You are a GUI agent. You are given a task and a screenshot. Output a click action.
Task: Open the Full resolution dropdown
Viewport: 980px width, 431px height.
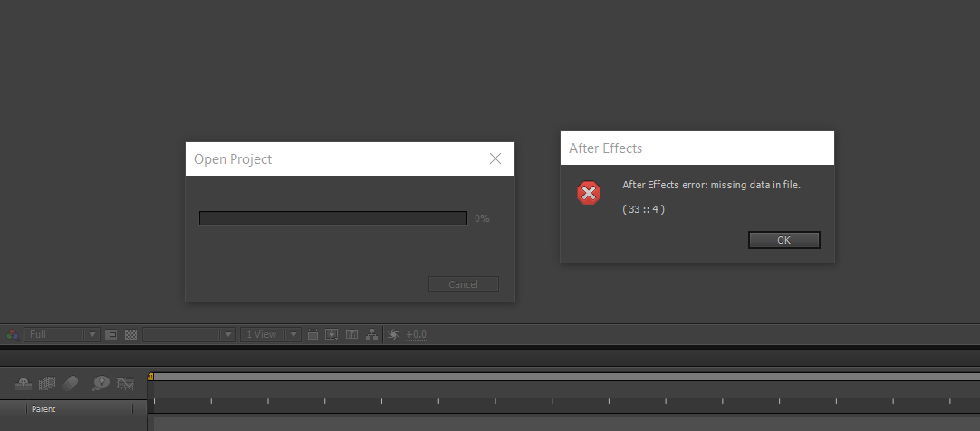[x=62, y=334]
